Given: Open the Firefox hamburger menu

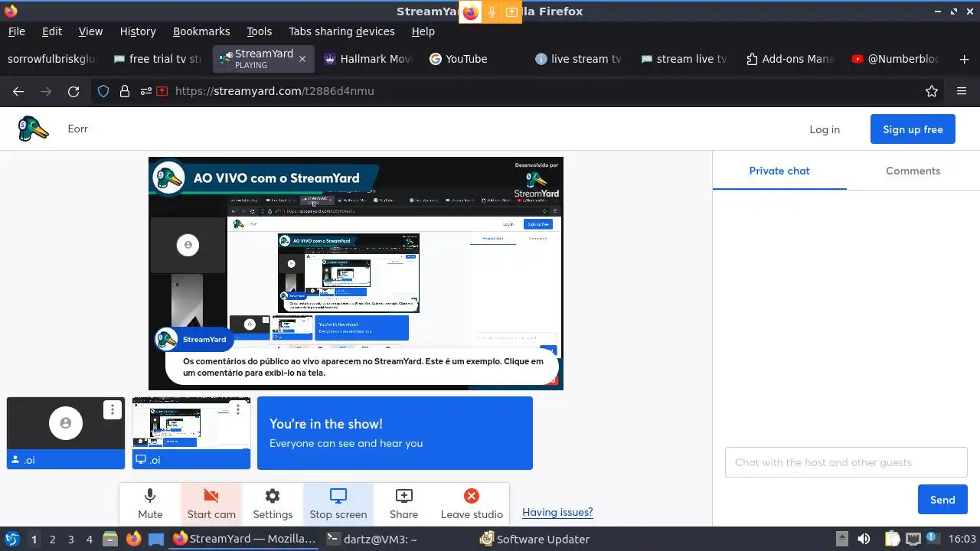Looking at the screenshot, I should [962, 91].
